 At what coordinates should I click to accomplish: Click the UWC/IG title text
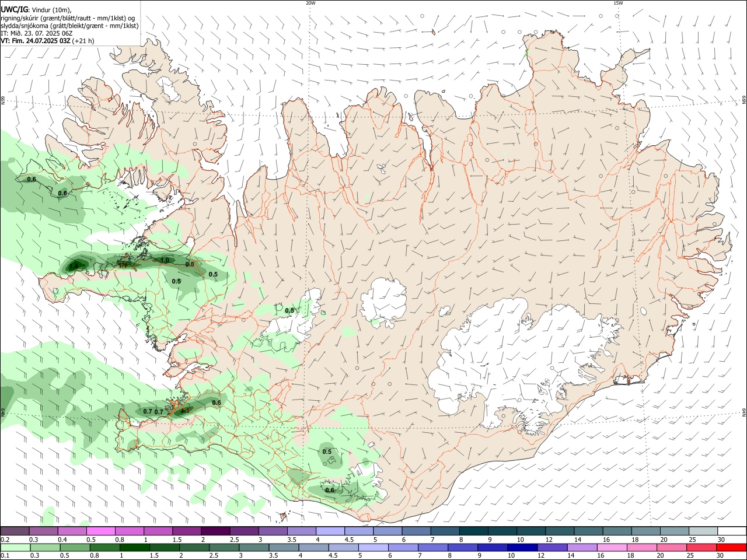13,9
